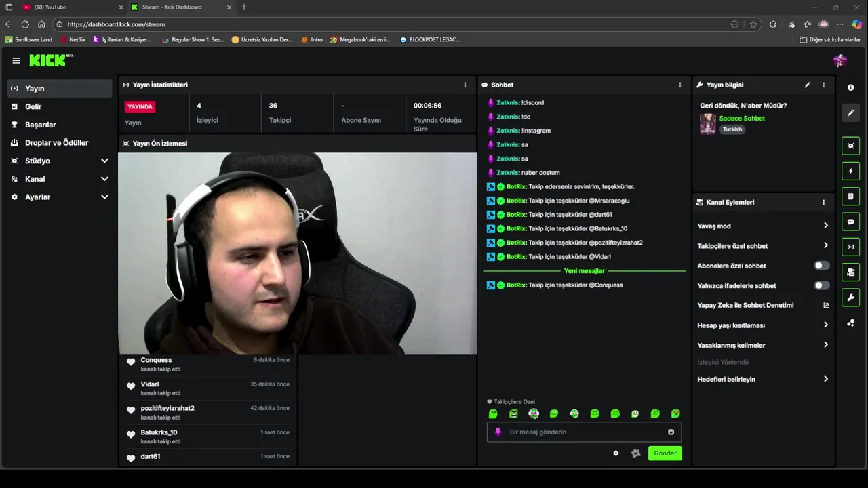Open Yasaklanmış kelimeler chevron
The width and height of the screenshot is (868, 488).
825,345
